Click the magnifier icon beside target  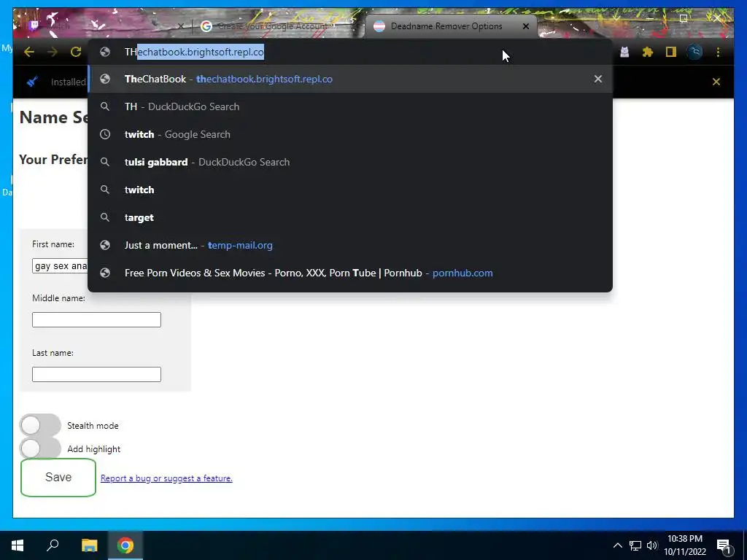click(105, 217)
